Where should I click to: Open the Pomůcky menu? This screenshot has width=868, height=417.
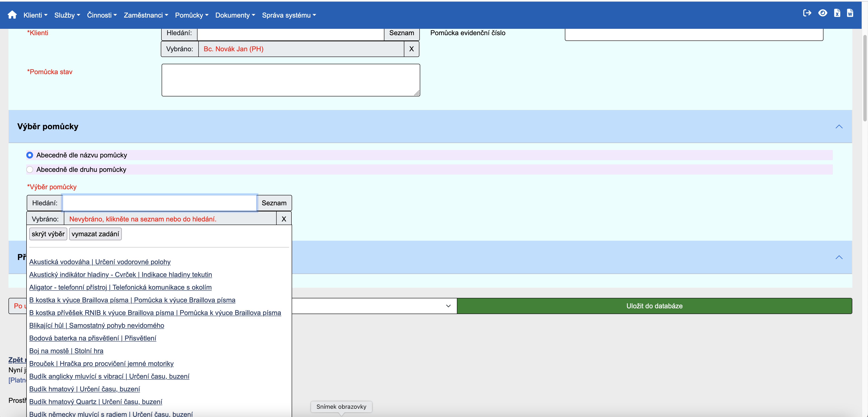[191, 15]
